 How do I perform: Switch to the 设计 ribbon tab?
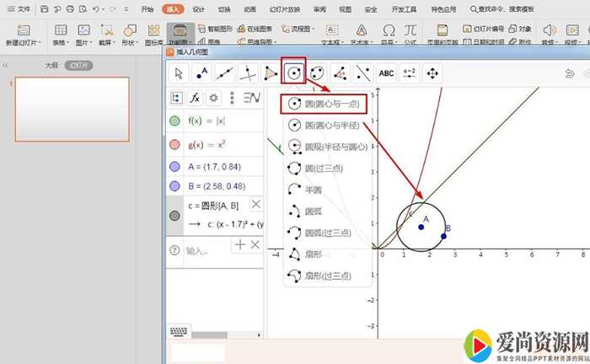click(199, 8)
